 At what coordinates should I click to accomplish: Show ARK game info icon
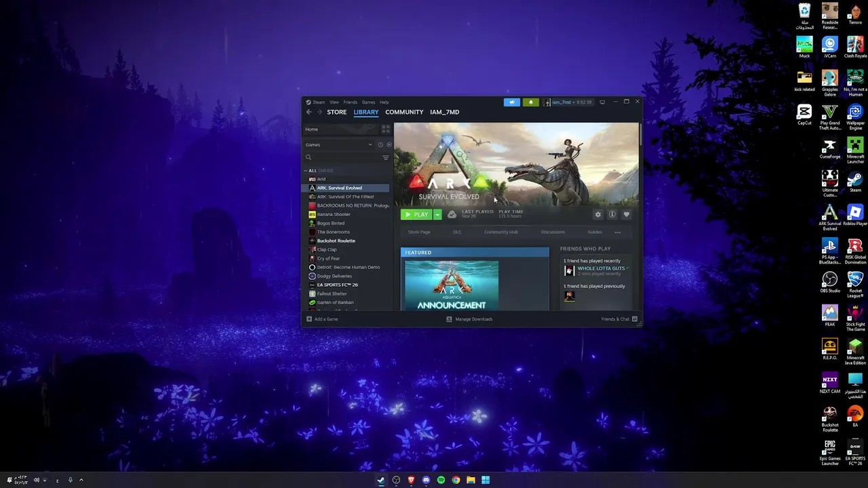click(x=612, y=214)
